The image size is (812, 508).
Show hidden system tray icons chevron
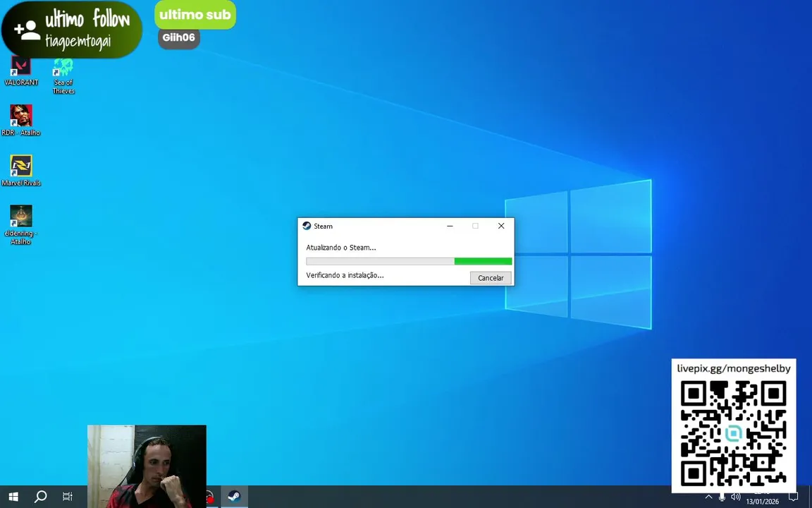[708, 497]
